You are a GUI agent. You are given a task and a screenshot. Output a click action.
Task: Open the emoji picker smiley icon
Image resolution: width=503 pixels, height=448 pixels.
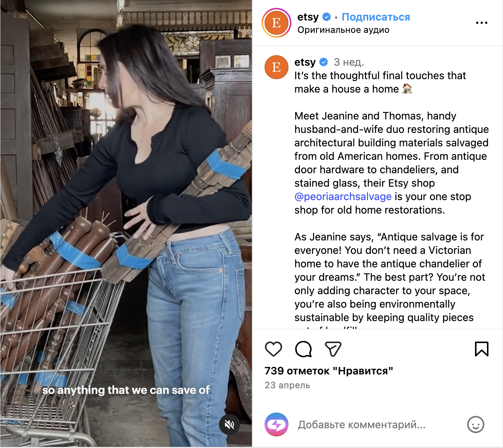[476, 424]
